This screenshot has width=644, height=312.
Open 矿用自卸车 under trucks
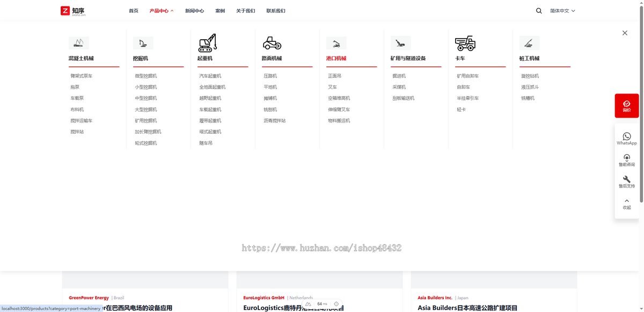point(468,76)
